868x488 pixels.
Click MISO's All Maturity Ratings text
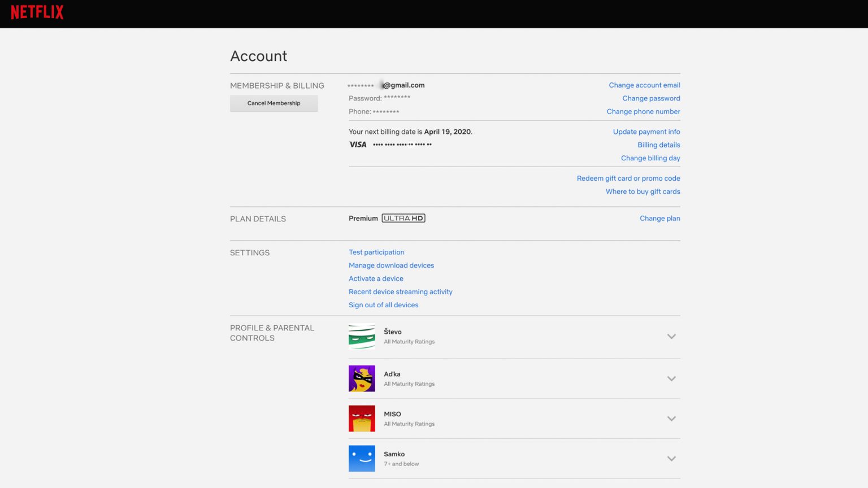pos(409,424)
